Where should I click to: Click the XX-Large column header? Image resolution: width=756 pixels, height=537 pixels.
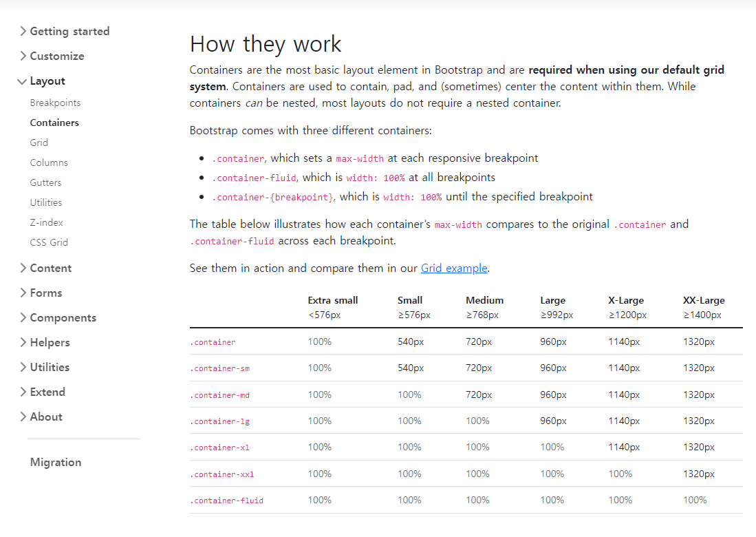point(704,300)
